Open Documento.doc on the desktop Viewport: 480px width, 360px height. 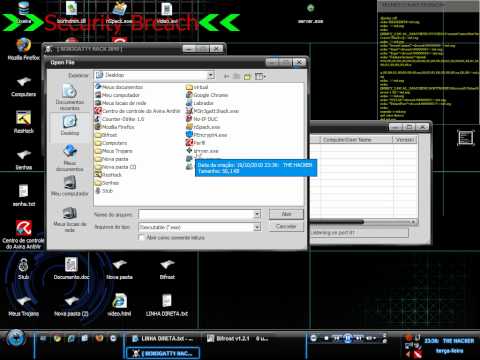71,268
